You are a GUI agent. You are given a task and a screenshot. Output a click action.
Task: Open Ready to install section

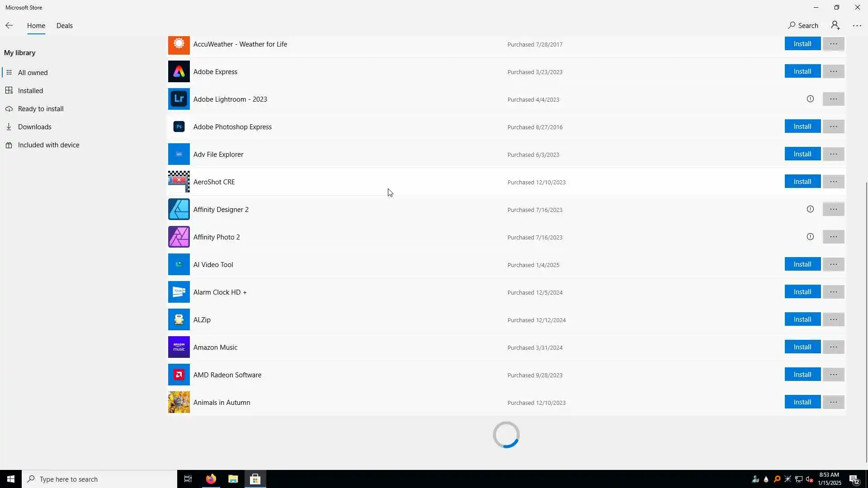pos(41,109)
